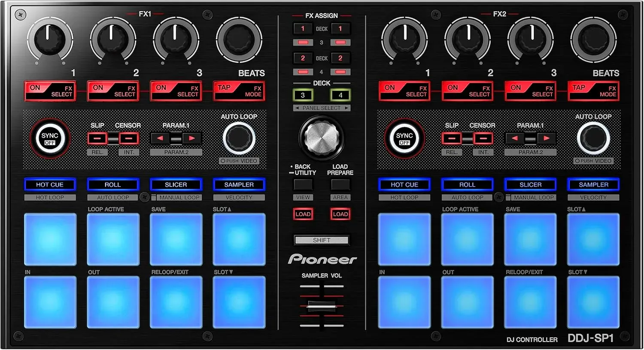
Task: Hit left deck LOOP ACTIVE pad
Action: 113,239
